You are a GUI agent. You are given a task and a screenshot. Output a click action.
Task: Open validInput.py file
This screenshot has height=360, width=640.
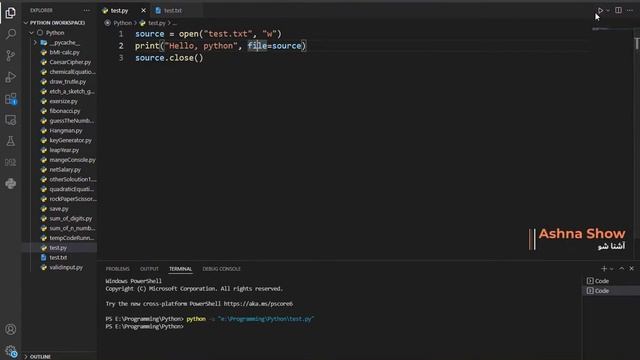point(66,267)
